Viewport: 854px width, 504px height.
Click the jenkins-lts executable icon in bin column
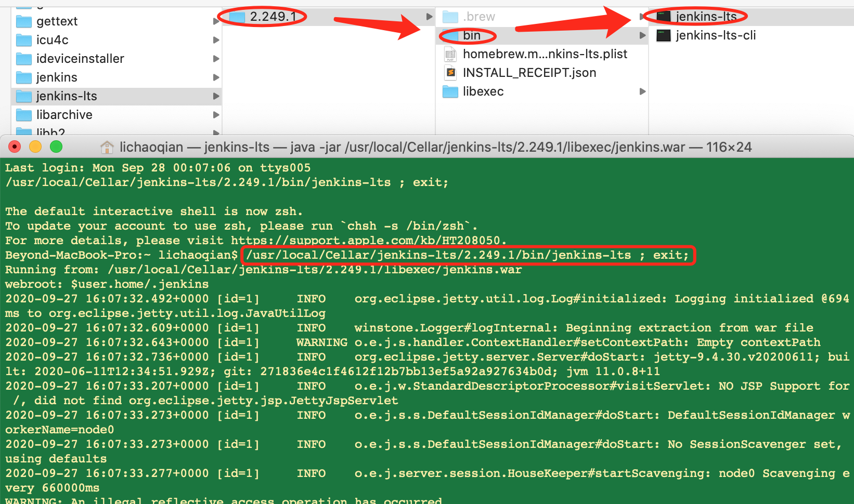(663, 17)
